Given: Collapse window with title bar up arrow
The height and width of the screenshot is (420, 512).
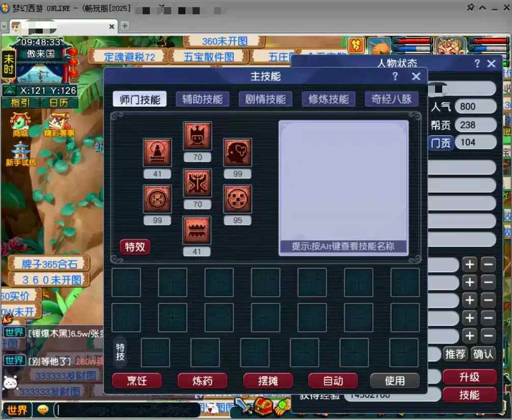Looking at the screenshot, I should [482, 7].
